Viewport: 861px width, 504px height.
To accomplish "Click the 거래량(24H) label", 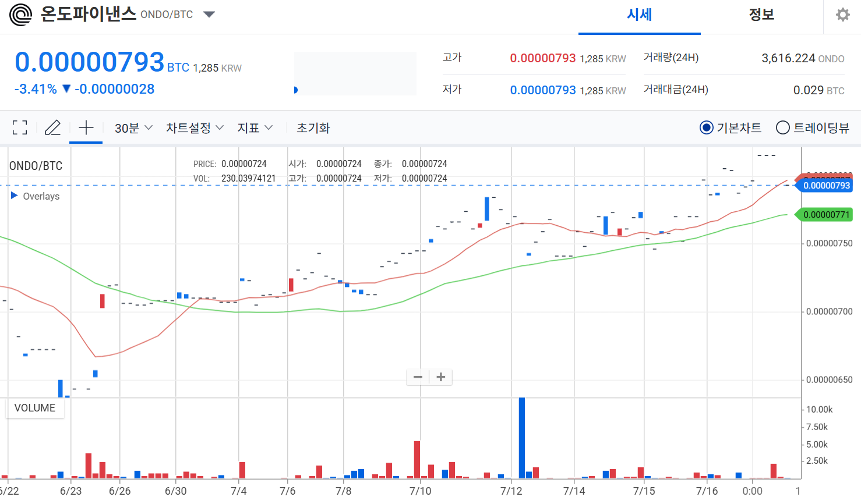I will coord(671,58).
